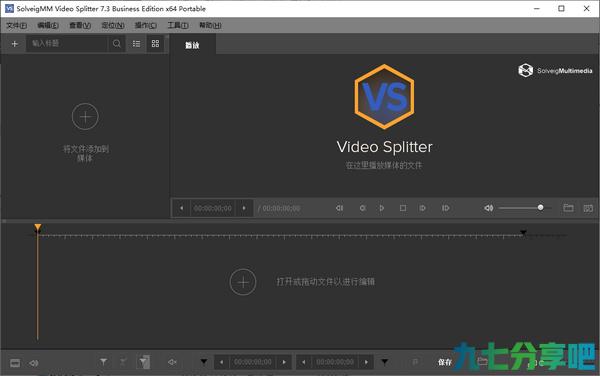
Task: Click the black end marker on timeline ruler
Action: (523, 233)
